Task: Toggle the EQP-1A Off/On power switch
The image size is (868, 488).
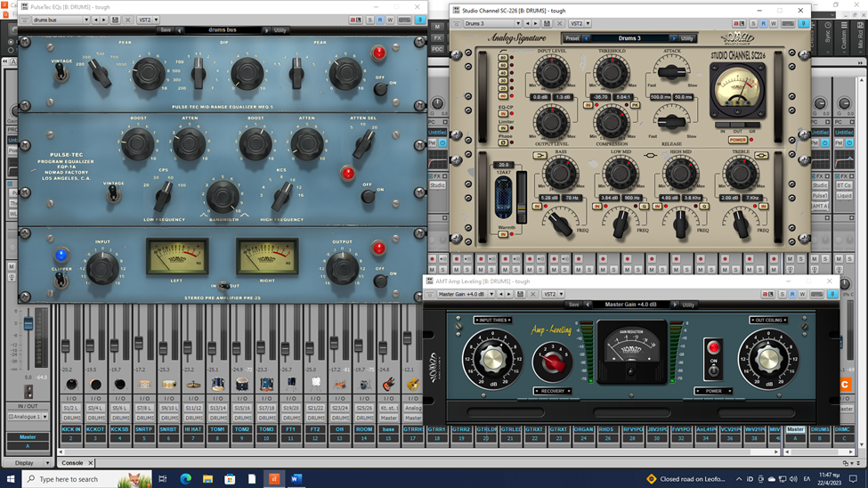Action: [x=368, y=196]
